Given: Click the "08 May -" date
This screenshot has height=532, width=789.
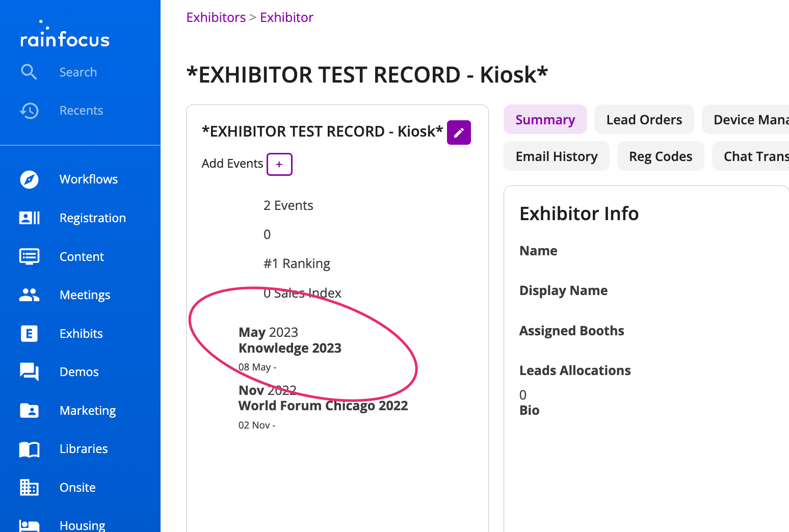Looking at the screenshot, I should [257, 367].
